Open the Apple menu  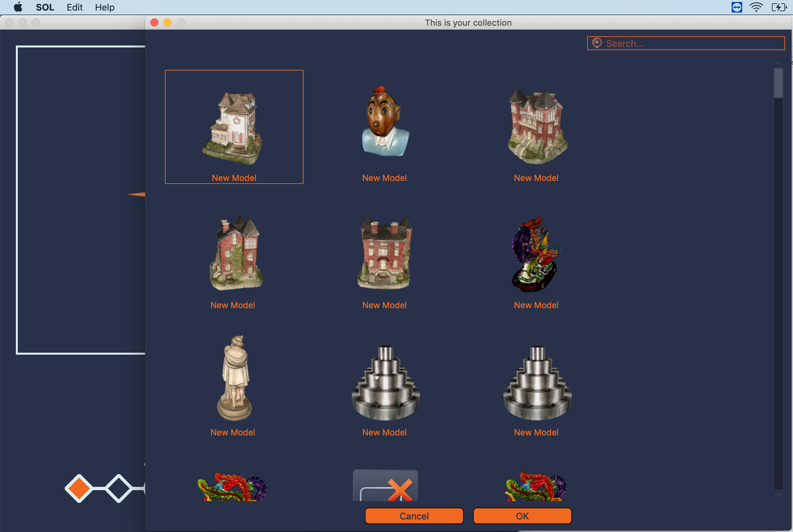(x=18, y=7)
